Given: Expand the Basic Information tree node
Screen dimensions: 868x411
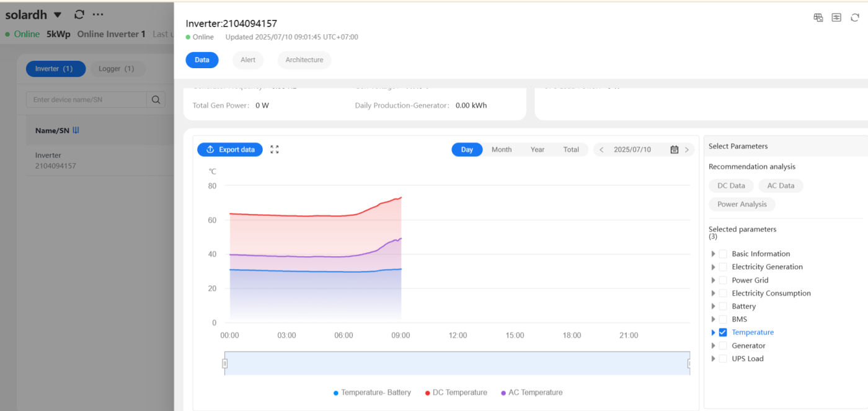Looking at the screenshot, I should click(x=713, y=254).
